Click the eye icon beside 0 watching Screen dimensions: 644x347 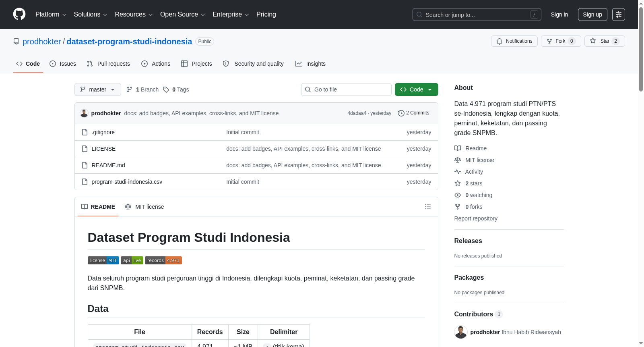pyautogui.click(x=458, y=195)
